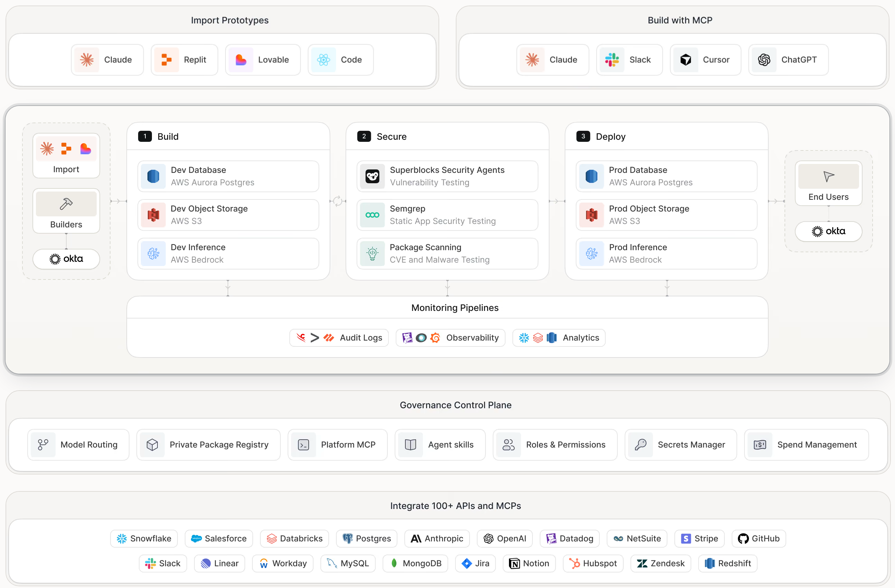The width and height of the screenshot is (895, 588).
Task: Open the Snowflake integration chip
Action: [x=144, y=538]
